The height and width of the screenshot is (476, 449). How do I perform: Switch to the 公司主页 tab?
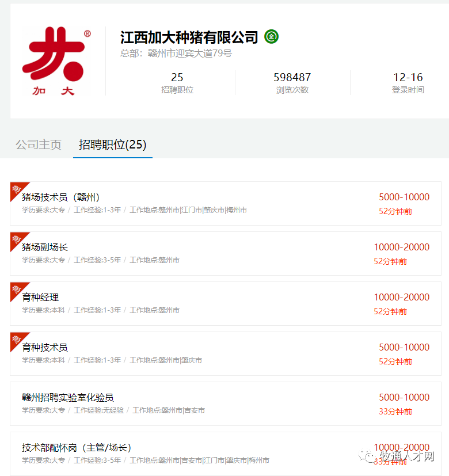[x=39, y=144]
